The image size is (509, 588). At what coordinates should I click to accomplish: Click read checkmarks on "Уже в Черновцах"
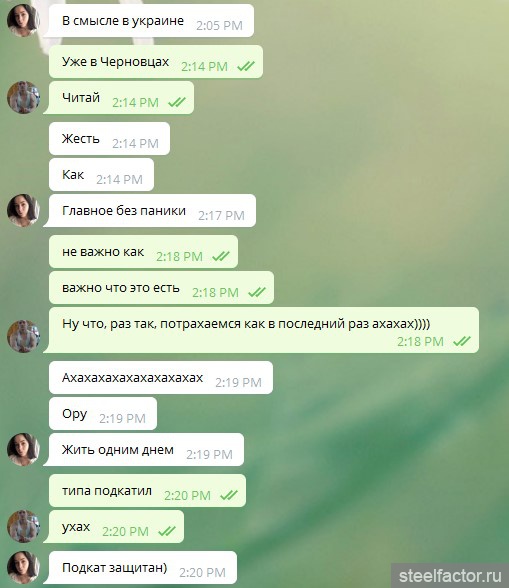(x=246, y=66)
